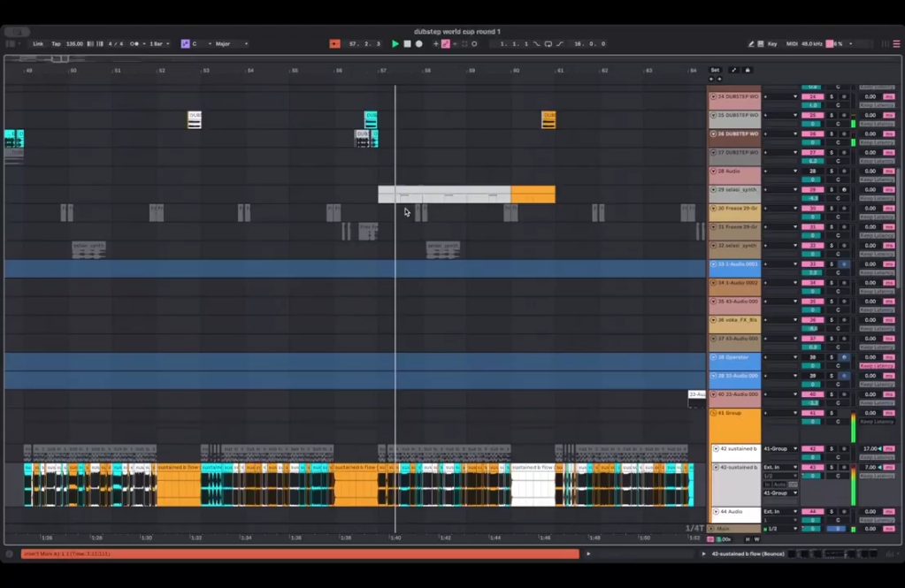Toggle the track 38 Operator arm button
This screenshot has height=588, width=905.
coord(844,357)
